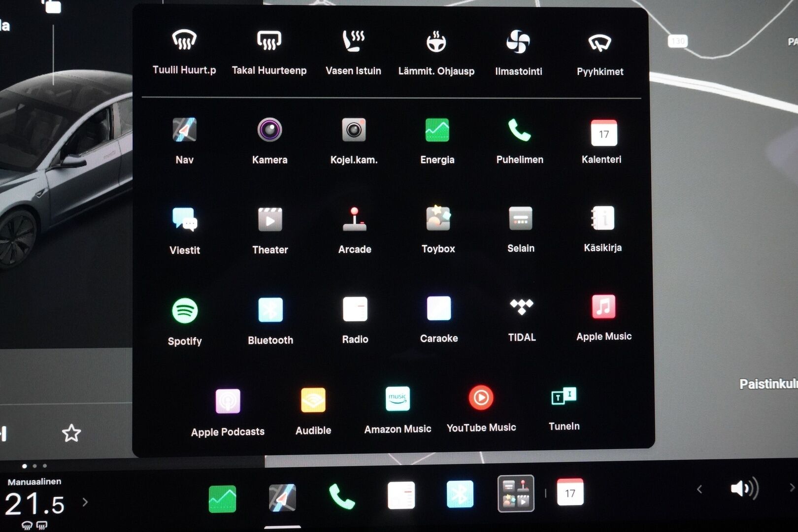Lower volume with the left chevron beside the speaker
This screenshot has width=798, height=532.
tap(699, 489)
